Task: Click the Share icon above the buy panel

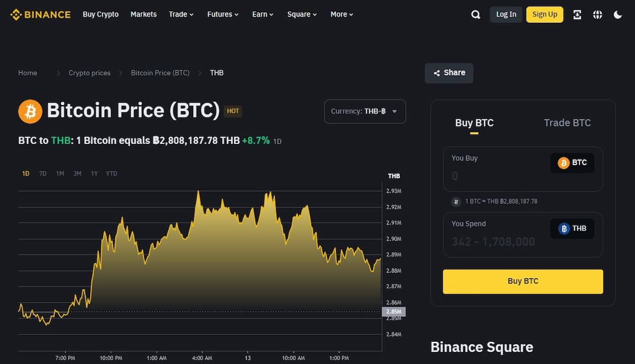Action: [437, 72]
